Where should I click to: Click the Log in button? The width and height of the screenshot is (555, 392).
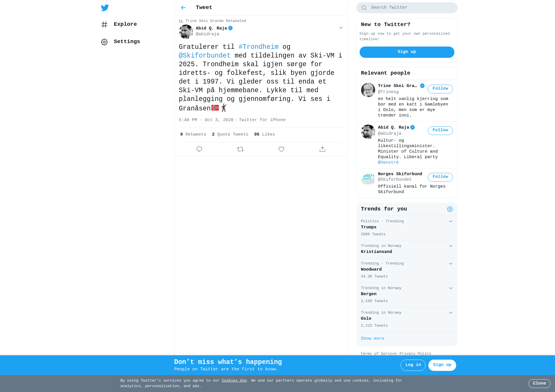413,365
